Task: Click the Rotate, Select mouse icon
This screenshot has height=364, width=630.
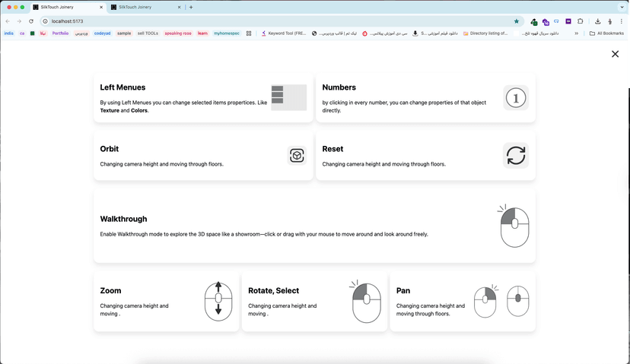Action: point(366,302)
